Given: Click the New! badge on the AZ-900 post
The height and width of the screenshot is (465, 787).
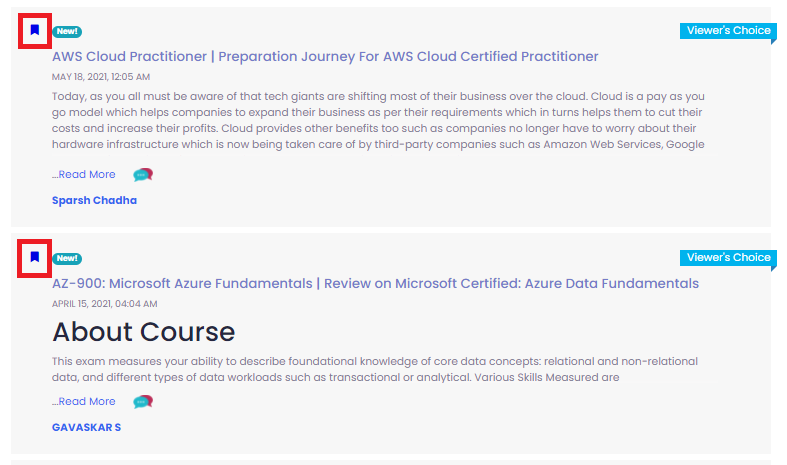Looking at the screenshot, I should (67, 258).
